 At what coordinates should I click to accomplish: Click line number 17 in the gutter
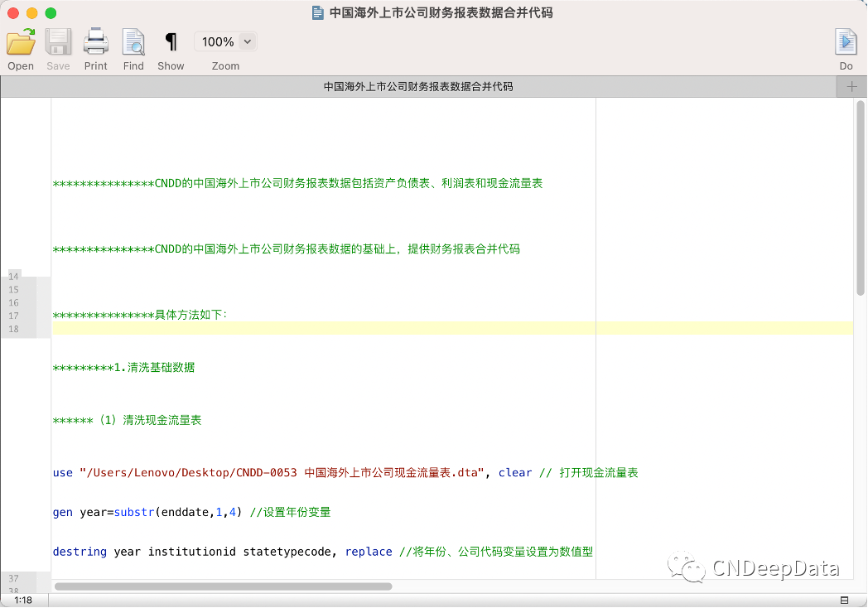coord(13,316)
